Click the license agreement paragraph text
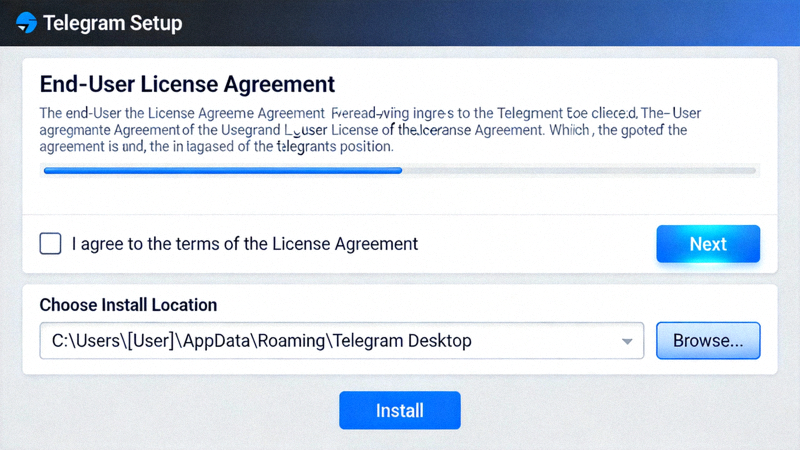800x450 pixels. click(x=370, y=130)
